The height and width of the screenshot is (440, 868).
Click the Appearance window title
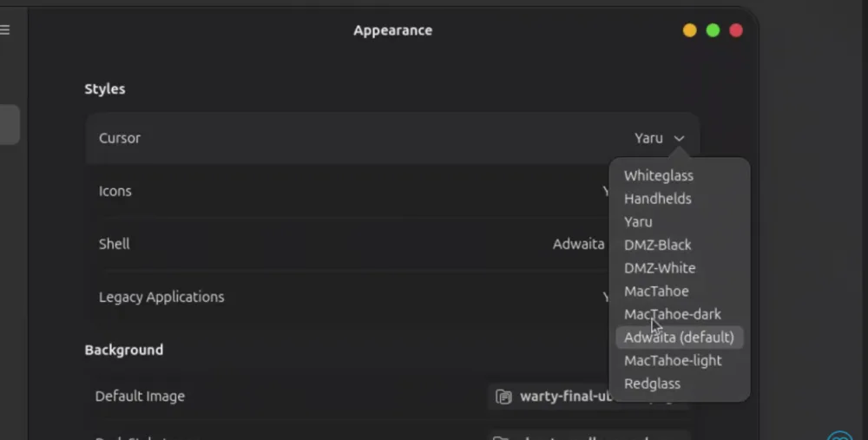[393, 30]
